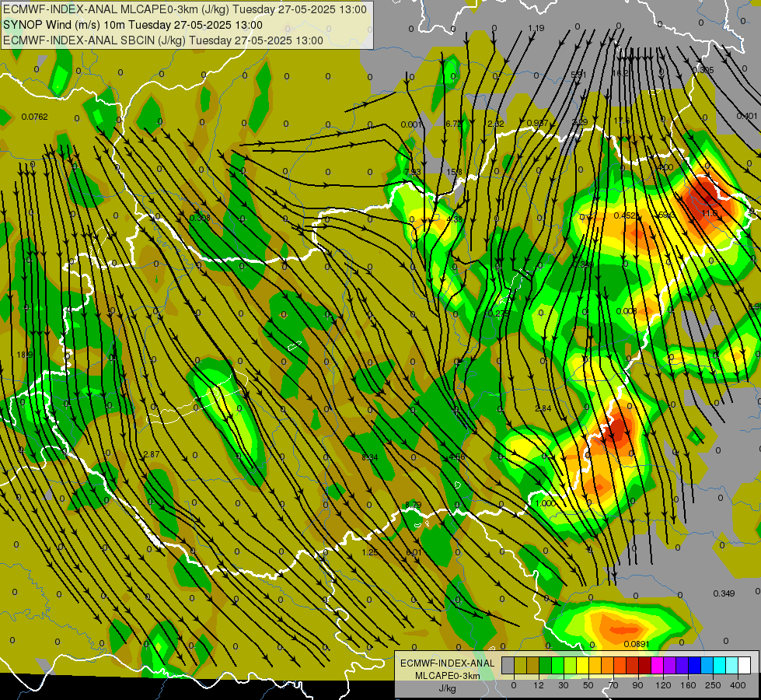761x700 pixels.
Task: Click the map value 1.000
Action: [545, 503]
